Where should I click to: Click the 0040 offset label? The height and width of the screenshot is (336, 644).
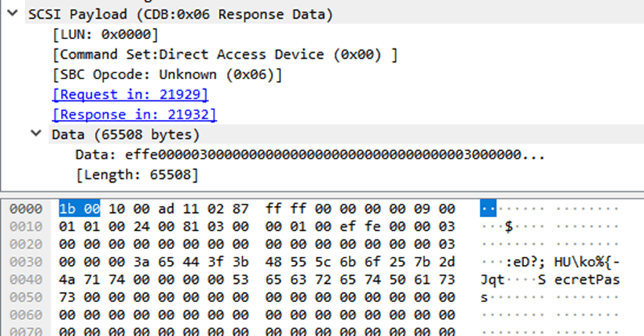[x=24, y=278]
